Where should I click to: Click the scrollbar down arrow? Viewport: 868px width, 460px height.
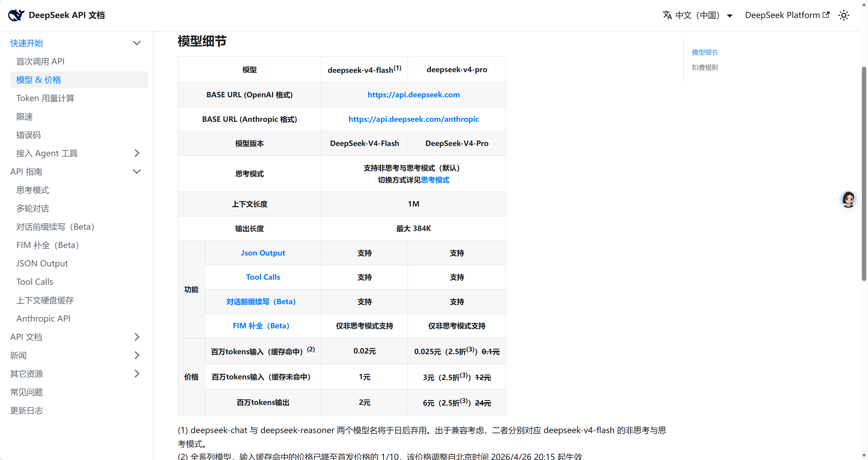tap(864, 455)
